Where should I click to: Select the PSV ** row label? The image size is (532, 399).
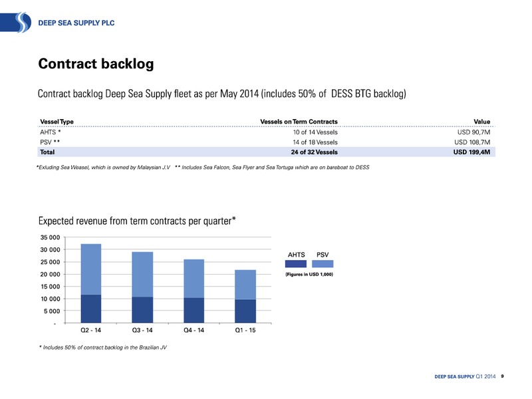(50, 142)
